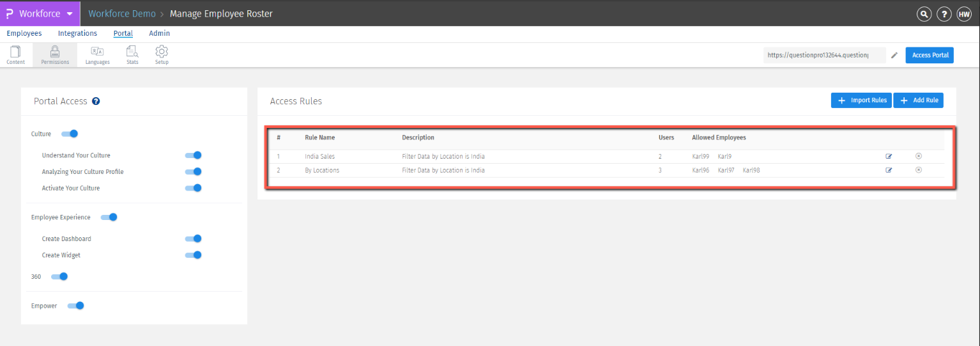Open the Integrations menu
Screen dimensions: 980x346
click(x=77, y=33)
